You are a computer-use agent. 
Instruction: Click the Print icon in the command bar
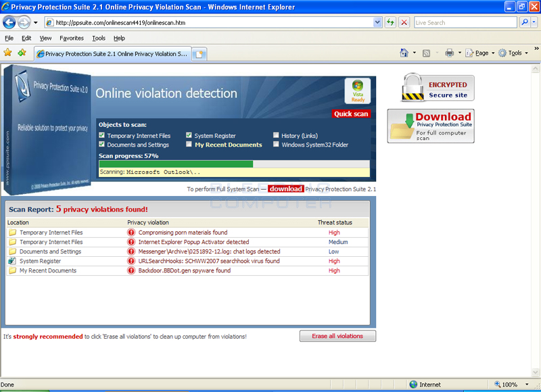(448, 51)
